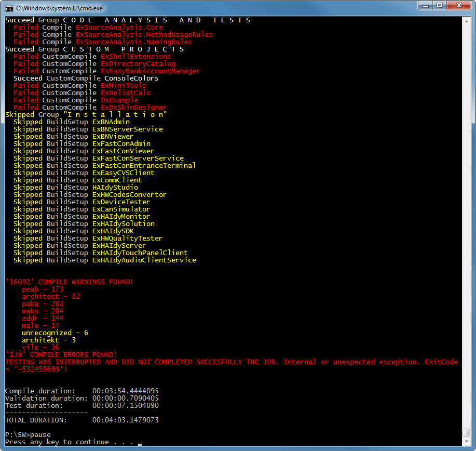The width and height of the screenshot is (476, 451).
Task: Open the cmd.exe system menu icon
Action: 9,8
